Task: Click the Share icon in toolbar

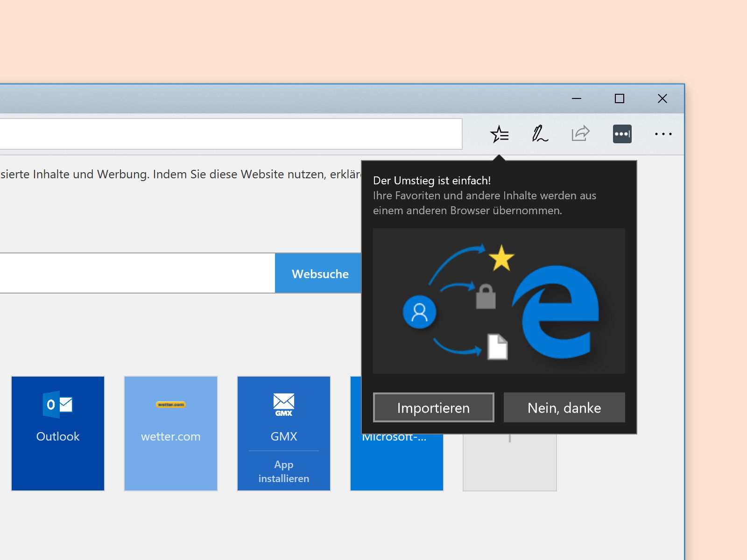Action: point(580,134)
